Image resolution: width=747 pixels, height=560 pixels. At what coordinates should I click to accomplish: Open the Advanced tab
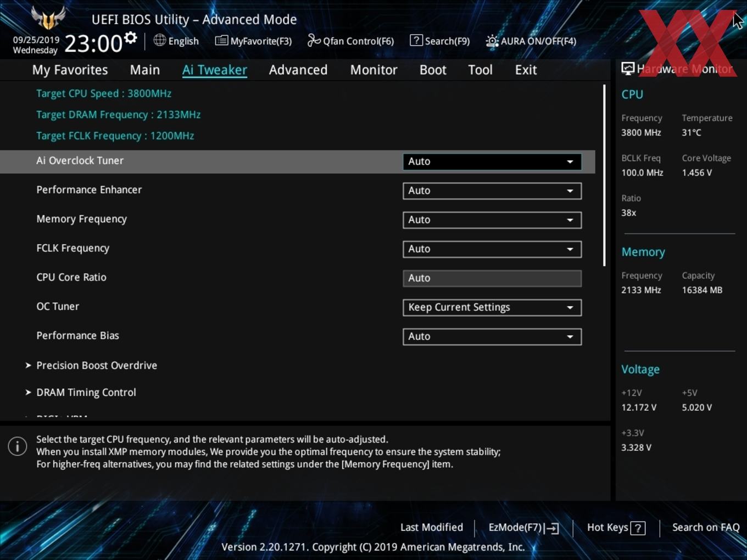coord(298,70)
